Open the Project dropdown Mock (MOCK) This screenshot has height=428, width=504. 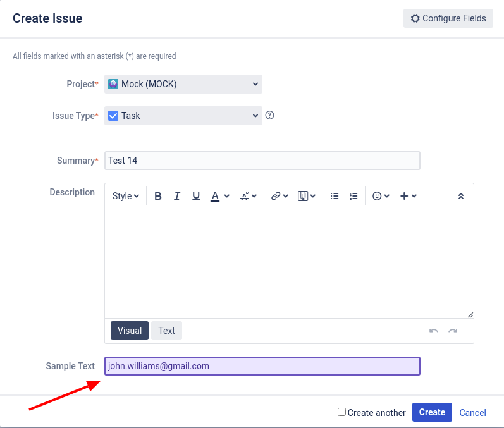pos(183,84)
